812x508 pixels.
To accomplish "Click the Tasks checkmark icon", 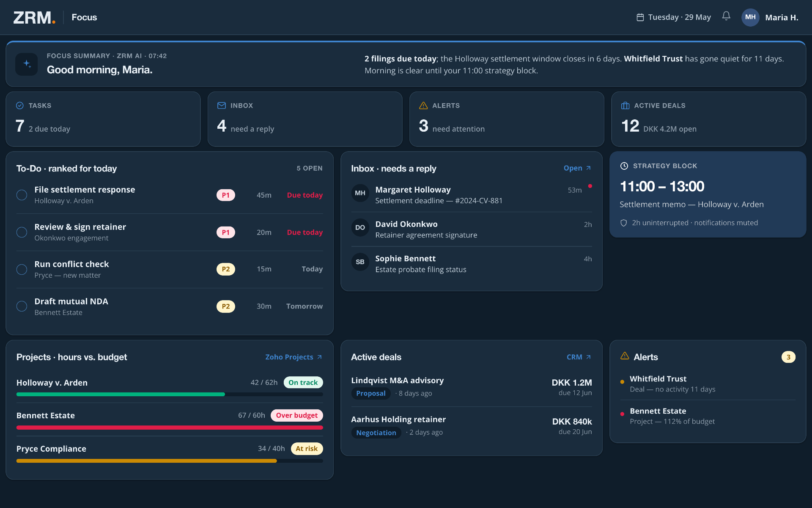I will click(x=20, y=105).
